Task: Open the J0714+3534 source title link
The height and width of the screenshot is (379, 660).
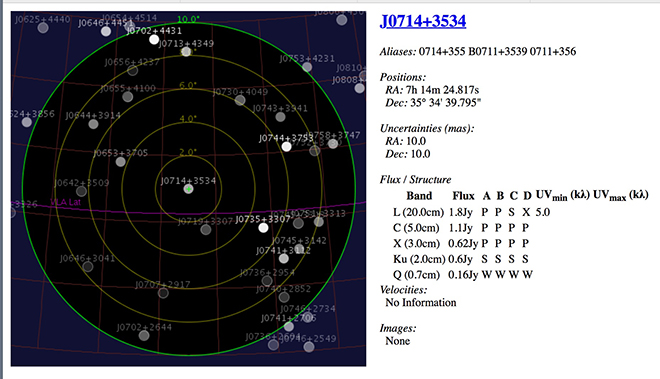Action: click(423, 21)
